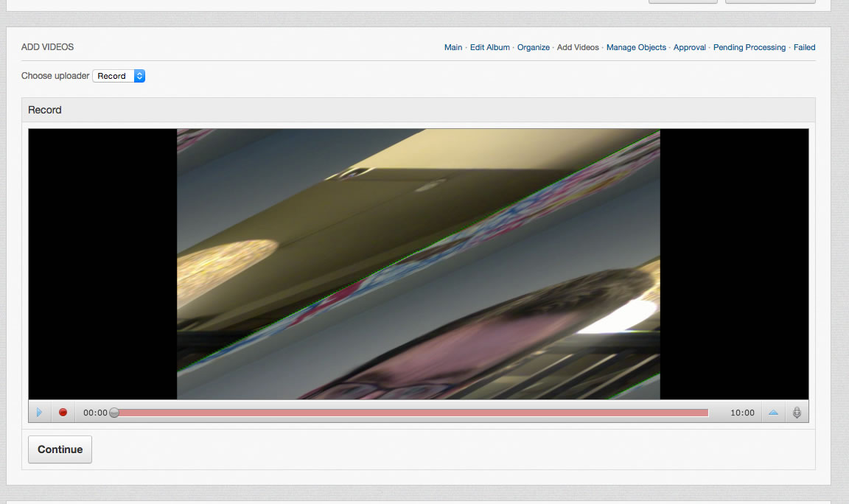Screen dimensions: 849x504
Task: Click the blue up-arrow volume icon
Action: coord(773,413)
